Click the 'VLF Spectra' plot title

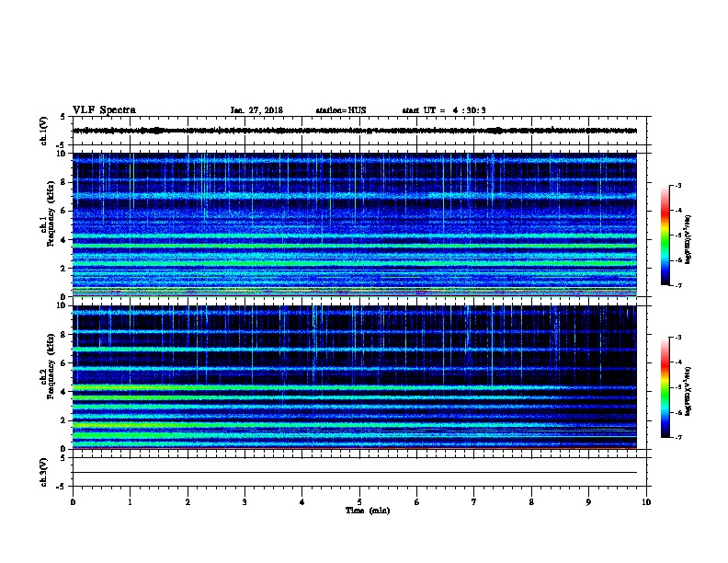104,110
